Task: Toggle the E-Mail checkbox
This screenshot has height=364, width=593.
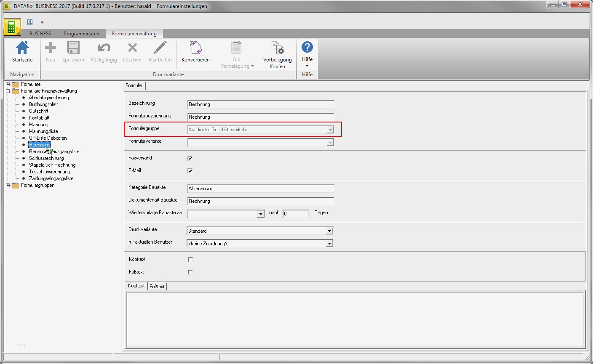Action: 190,171
